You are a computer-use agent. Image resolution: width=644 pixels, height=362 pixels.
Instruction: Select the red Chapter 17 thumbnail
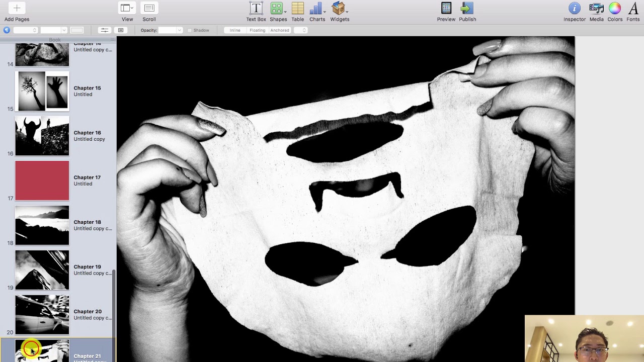click(x=42, y=180)
